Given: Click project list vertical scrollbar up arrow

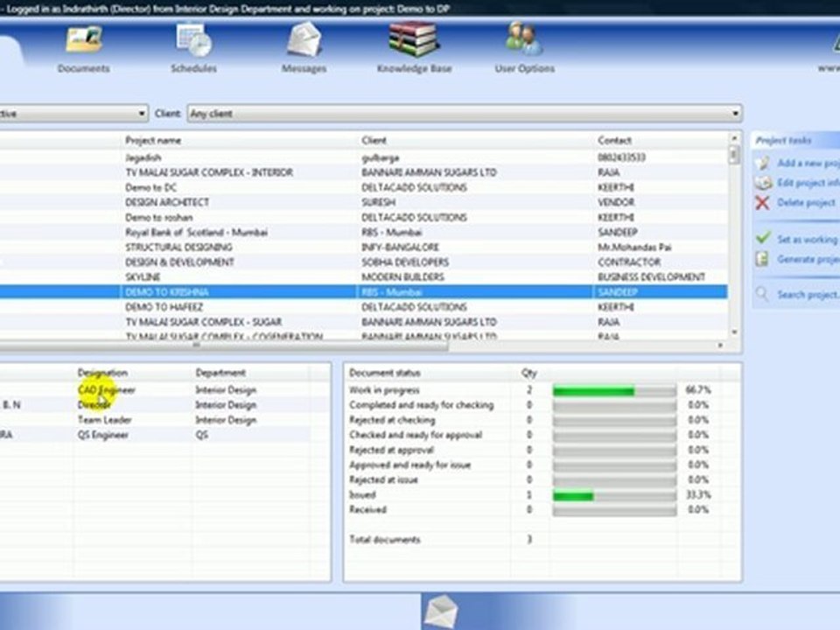Looking at the screenshot, I should [734, 139].
